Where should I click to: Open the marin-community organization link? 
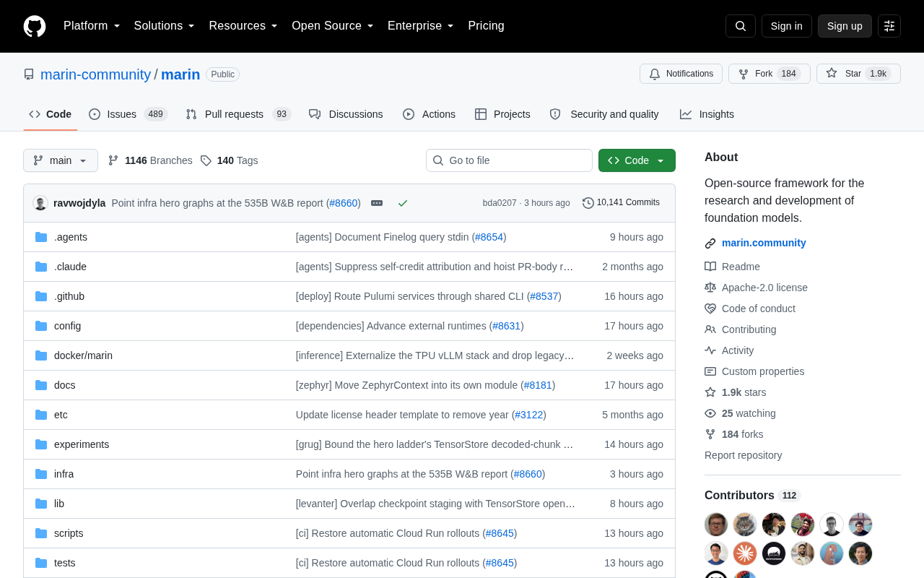pos(95,74)
